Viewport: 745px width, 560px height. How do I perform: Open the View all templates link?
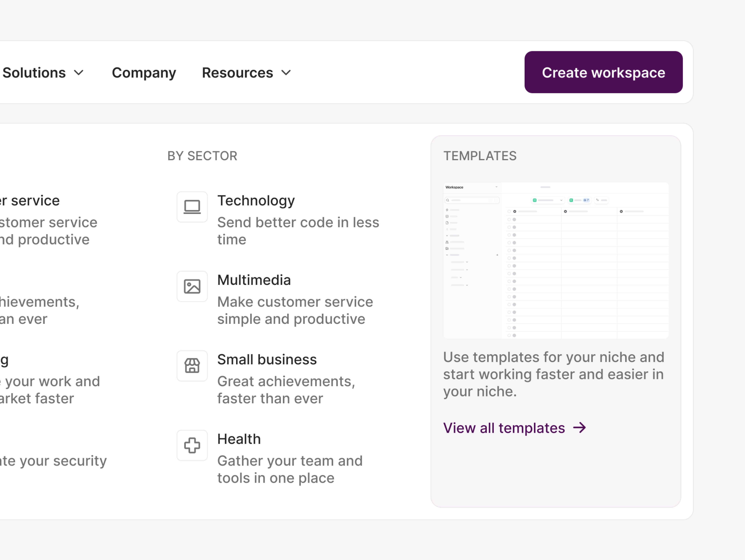click(504, 428)
